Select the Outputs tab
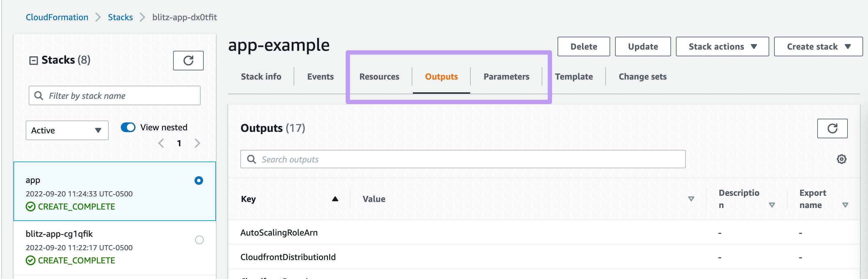Image resolution: width=868 pixels, height=279 pixels. point(441,76)
